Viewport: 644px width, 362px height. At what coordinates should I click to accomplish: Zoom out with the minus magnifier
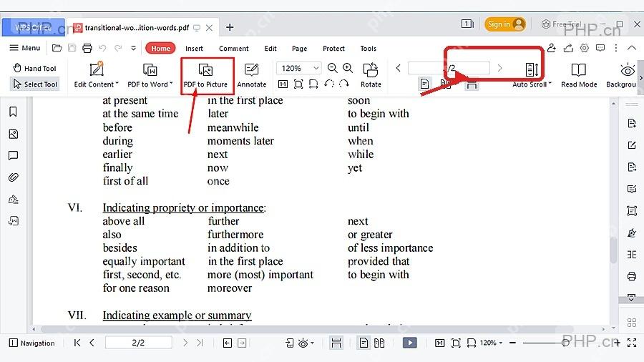tap(332, 68)
